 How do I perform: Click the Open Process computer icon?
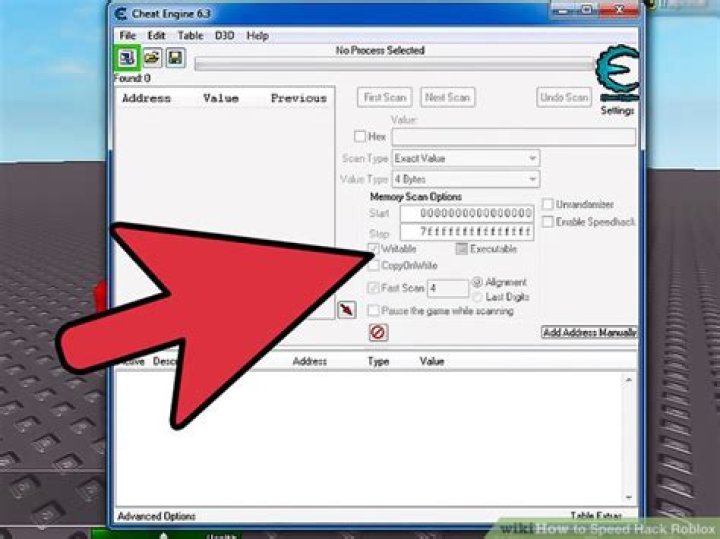pos(127,58)
